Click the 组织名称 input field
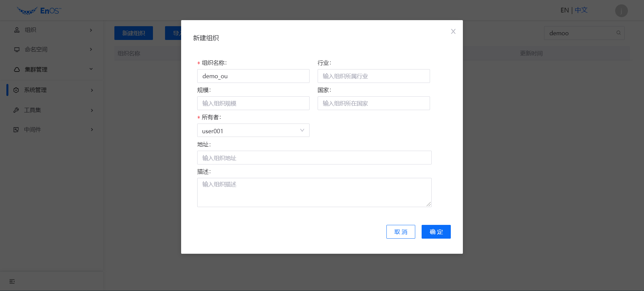The height and width of the screenshot is (291, 644). 253,76
